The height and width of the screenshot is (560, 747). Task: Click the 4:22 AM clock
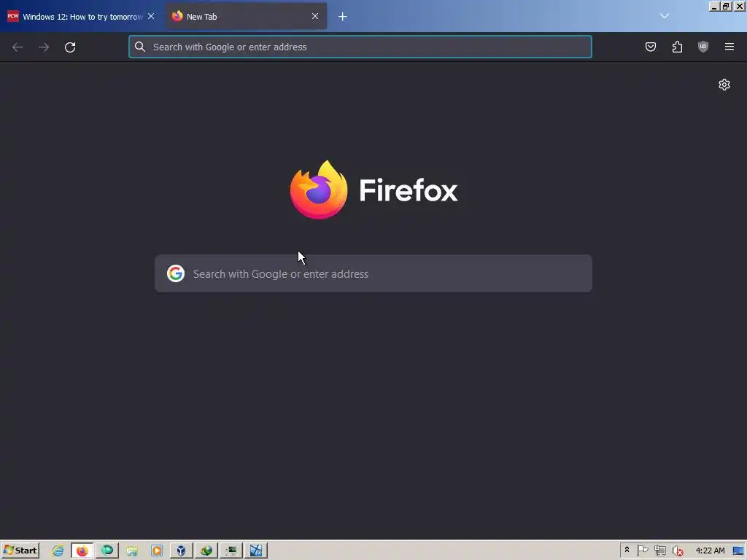pyautogui.click(x=710, y=551)
